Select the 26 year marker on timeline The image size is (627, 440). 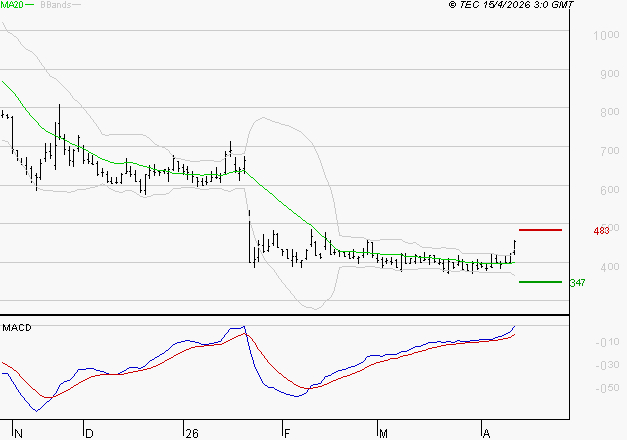(x=191, y=433)
